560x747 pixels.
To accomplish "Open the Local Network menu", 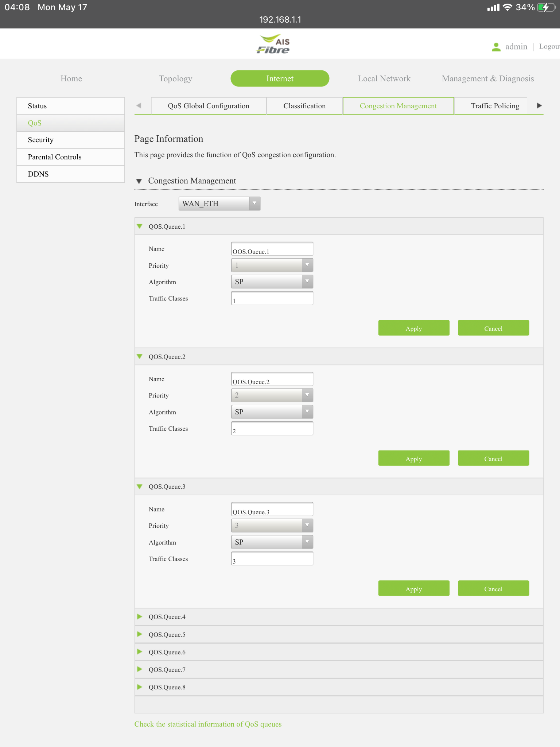I will [384, 78].
